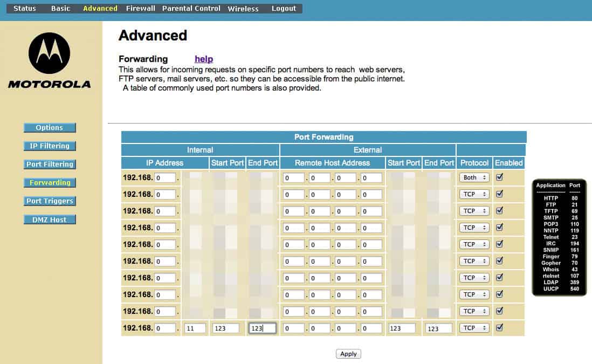592x364 pixels.
Task: Open Protocol dropdown in the last row
Action: pyautogui.click(x=474, y=328)
